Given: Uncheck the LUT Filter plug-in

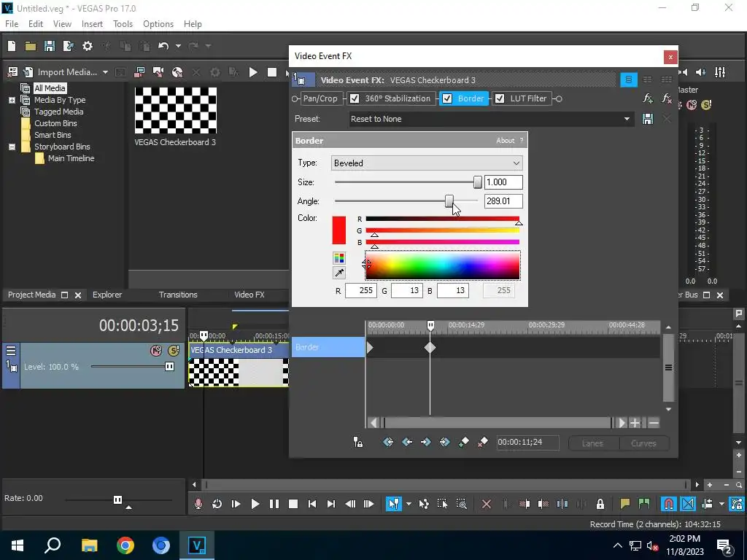Looking at the screenshot, I should (x=500, y=98).
